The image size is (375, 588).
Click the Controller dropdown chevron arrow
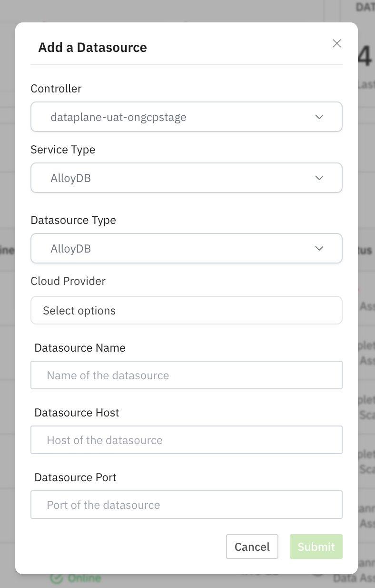click(x=319, y=117)
